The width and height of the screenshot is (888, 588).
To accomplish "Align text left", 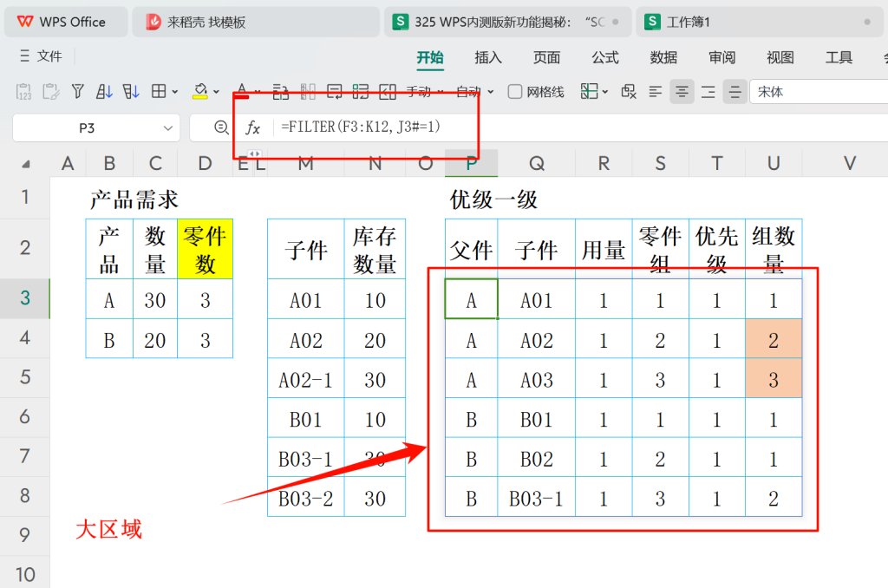I will tap(656, 92).
